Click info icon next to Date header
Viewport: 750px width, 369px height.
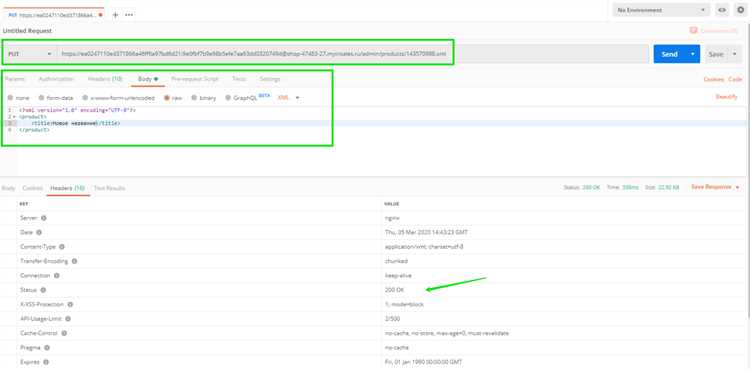(x=39, y=232)
